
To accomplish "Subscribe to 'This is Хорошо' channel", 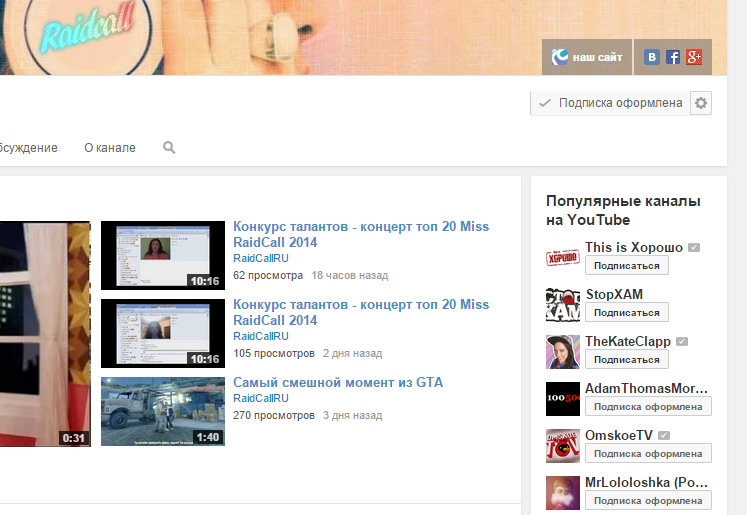I will [x=627, y=265].
